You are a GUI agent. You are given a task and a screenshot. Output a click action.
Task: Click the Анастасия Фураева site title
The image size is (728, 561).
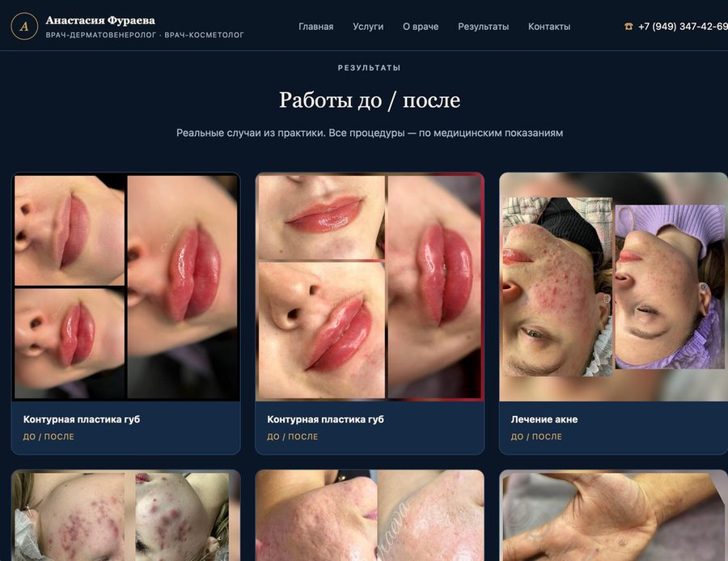pyautogui.click(x=100, y=20)
